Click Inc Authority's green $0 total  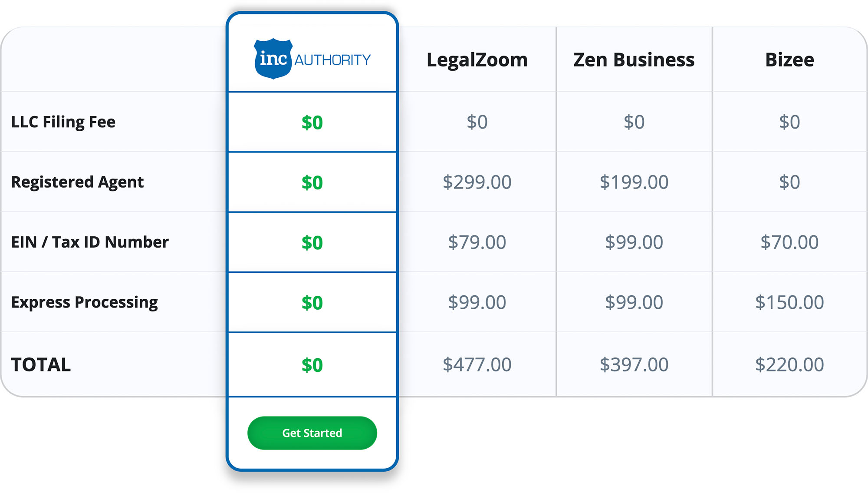pos(312,365)
